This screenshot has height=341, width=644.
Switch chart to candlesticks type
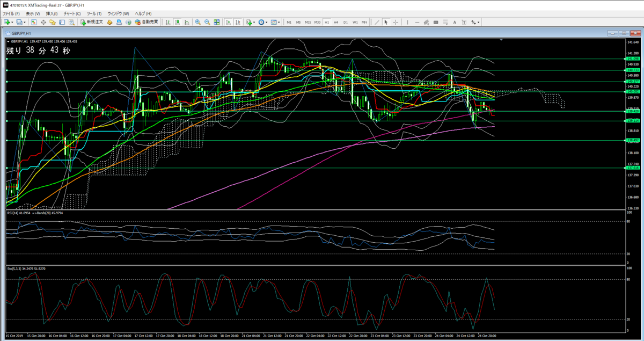pyautogui.click(x=177, y=22)
